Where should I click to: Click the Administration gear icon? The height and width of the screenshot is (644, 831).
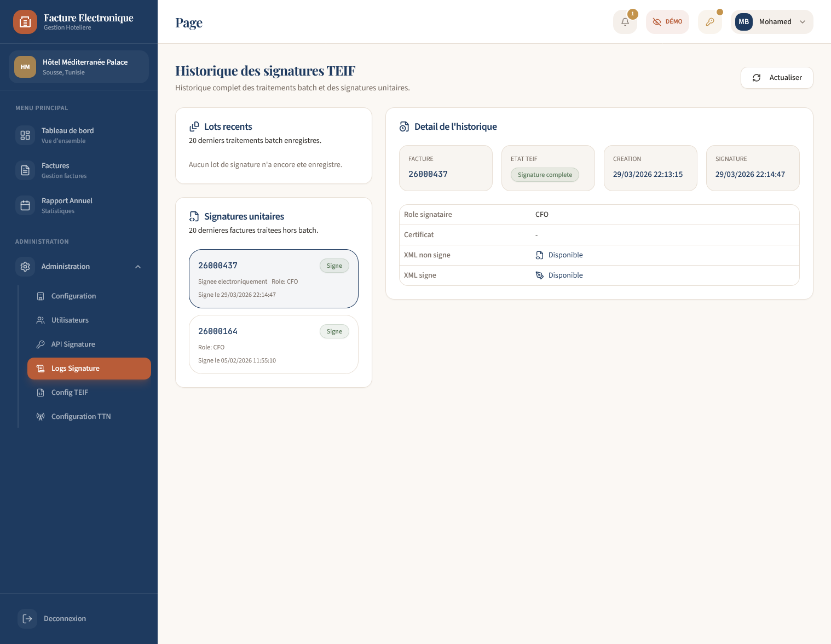[x=25, y=267]
